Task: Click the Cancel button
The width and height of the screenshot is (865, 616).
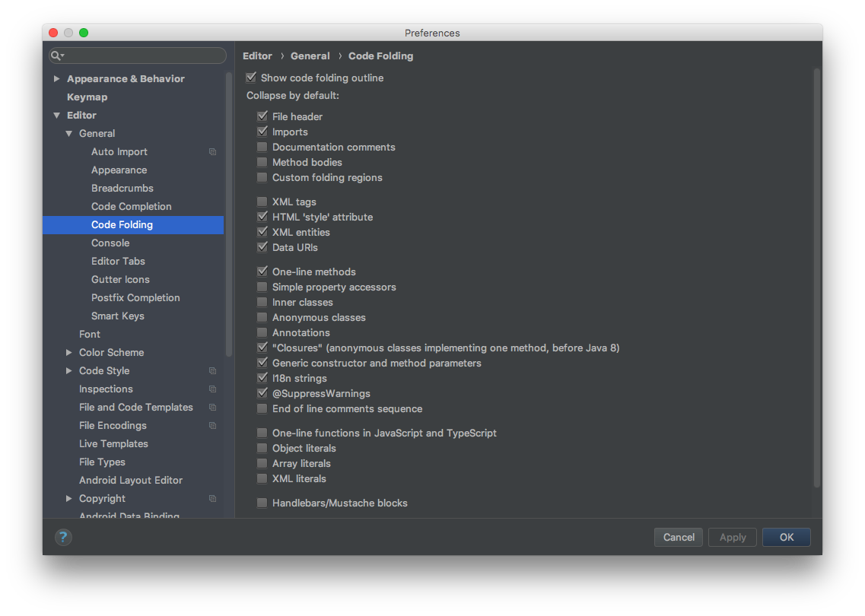Action: [x=679, y=537]
